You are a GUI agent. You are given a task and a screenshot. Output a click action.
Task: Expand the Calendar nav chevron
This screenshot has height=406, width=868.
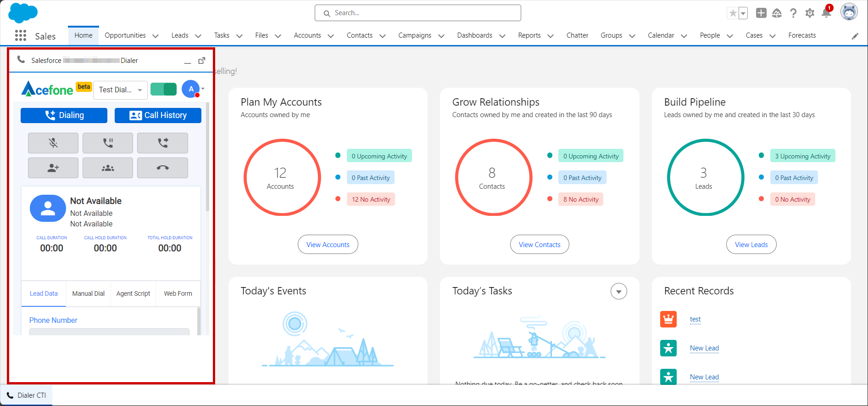684,36
